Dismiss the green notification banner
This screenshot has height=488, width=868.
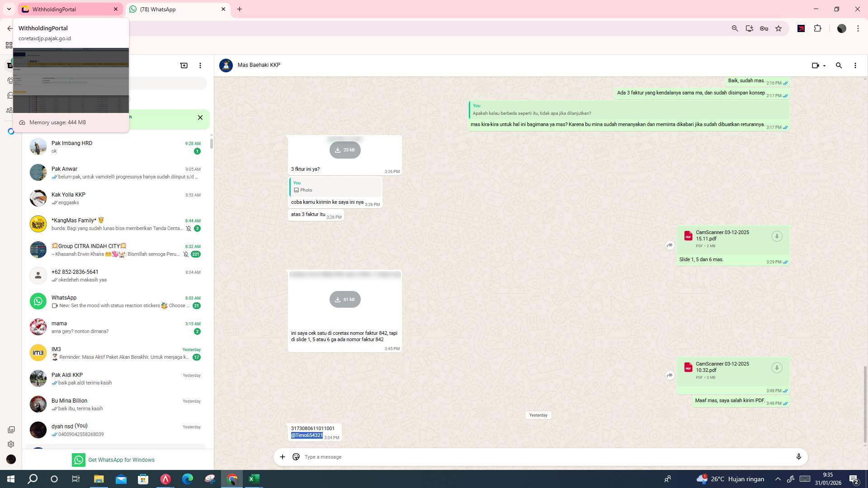tap(200, 117)
